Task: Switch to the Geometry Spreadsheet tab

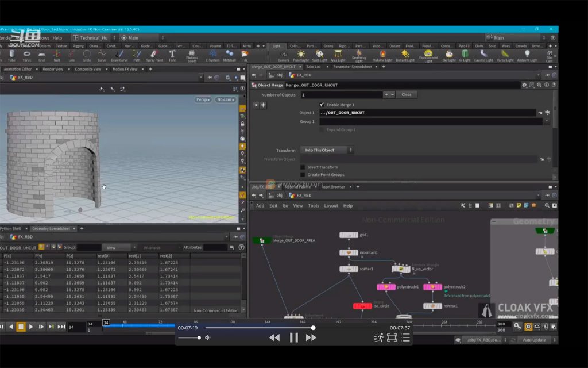Action: (x=53, y=228)
